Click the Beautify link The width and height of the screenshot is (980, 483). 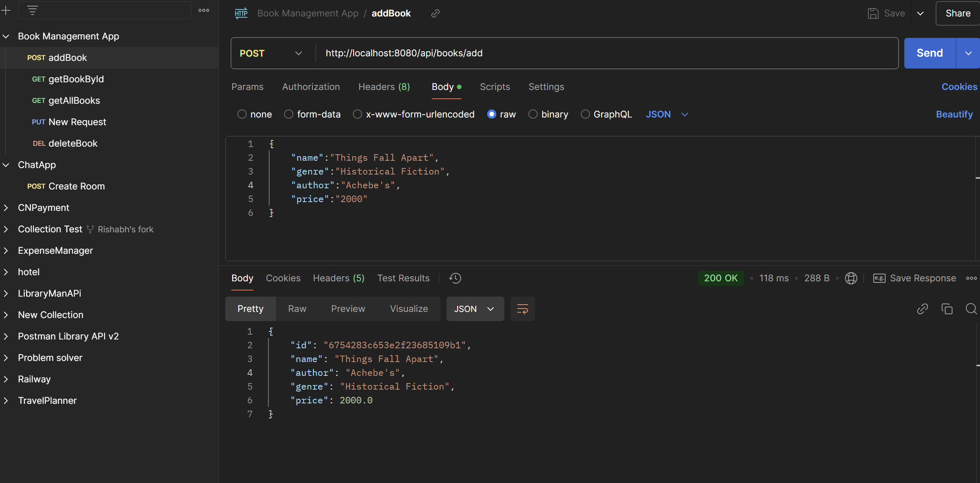pyautogui.click(x=954, y=114)
